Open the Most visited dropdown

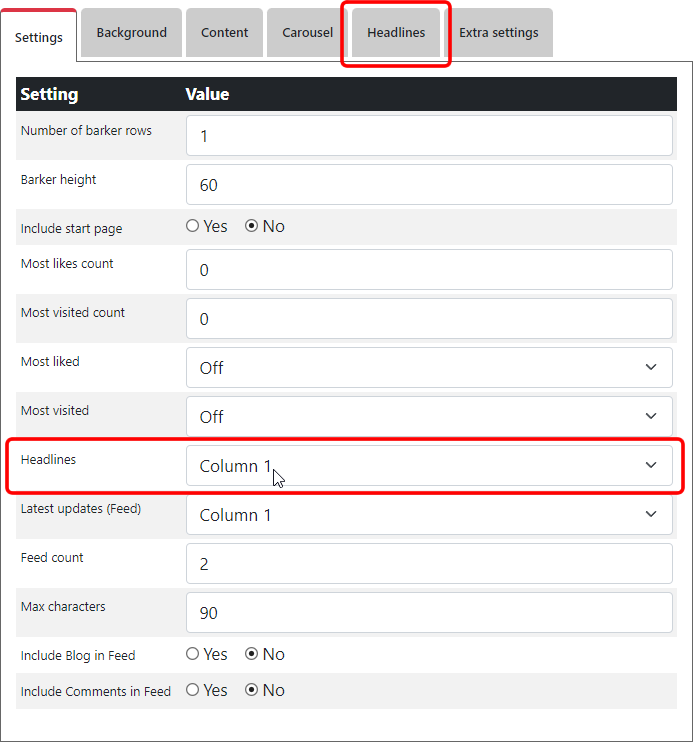(x=429, y=417)
